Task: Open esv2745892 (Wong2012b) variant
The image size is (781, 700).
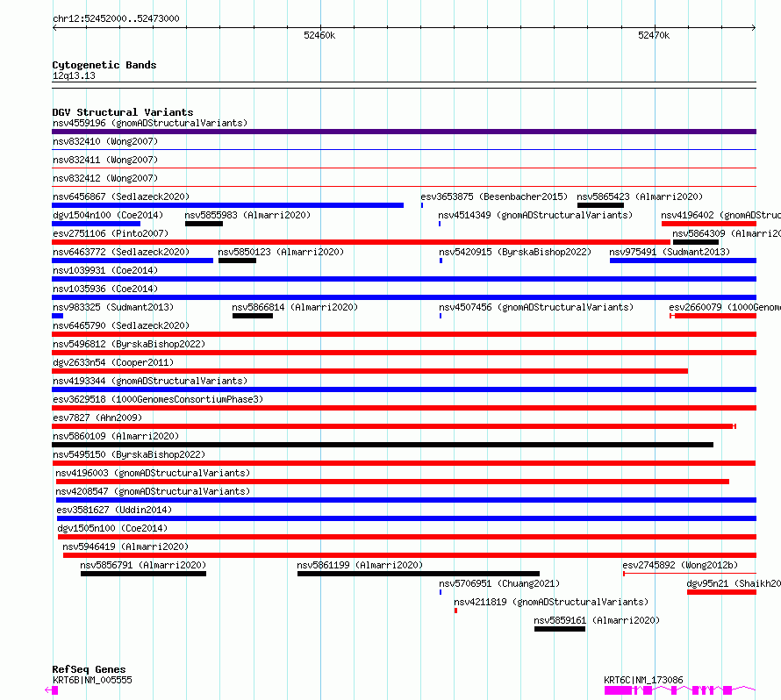Action: pos(680,565)
